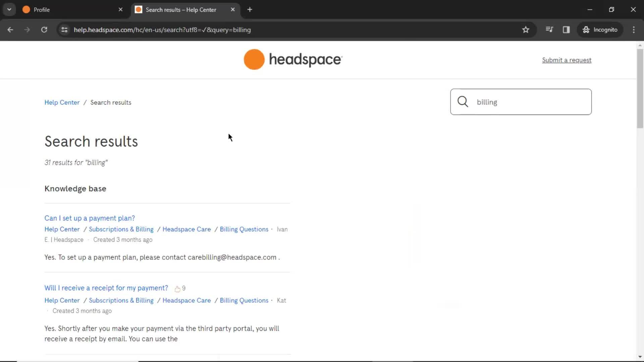Bookmark this page with star icon
Image resolution: width=644 pixels, height=362 pixels.
click(526, 30)
